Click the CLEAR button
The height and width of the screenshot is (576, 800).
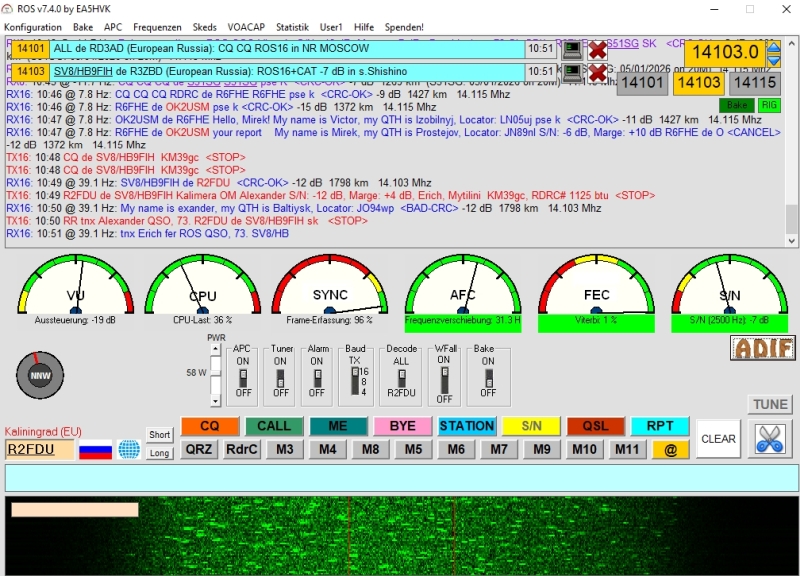click(x=718, y=439)
